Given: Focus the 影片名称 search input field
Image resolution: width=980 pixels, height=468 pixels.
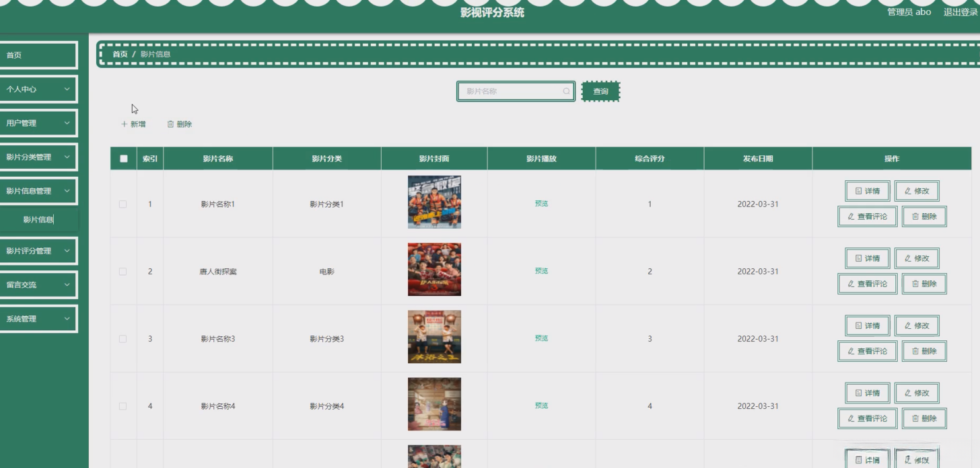Looking at the screenshot, I should point(516,91).
